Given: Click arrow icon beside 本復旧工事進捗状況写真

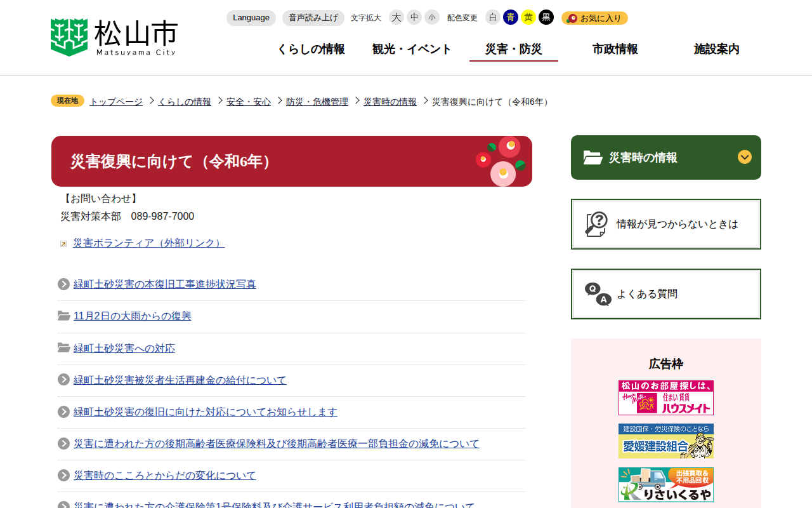Looking at the screenshot, I should tap(63, 284).
